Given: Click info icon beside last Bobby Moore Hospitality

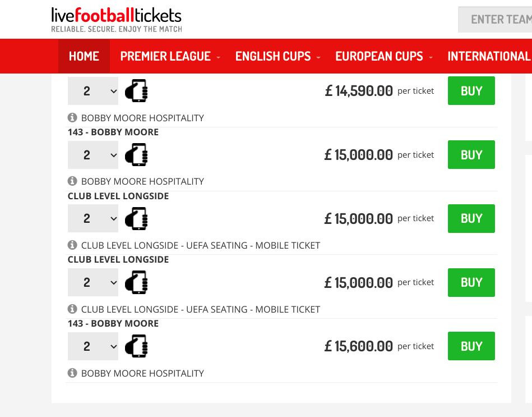Looking at the screenshot, I should 72,373.
